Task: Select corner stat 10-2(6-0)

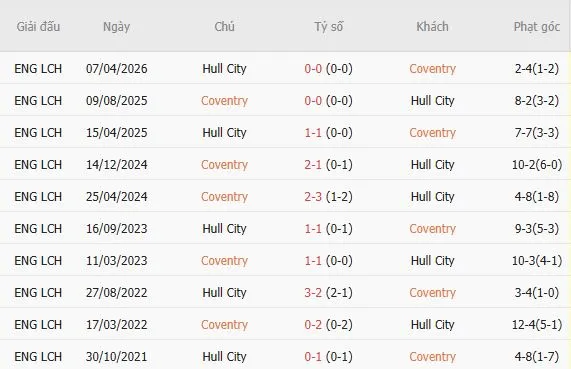Action: 537,165
